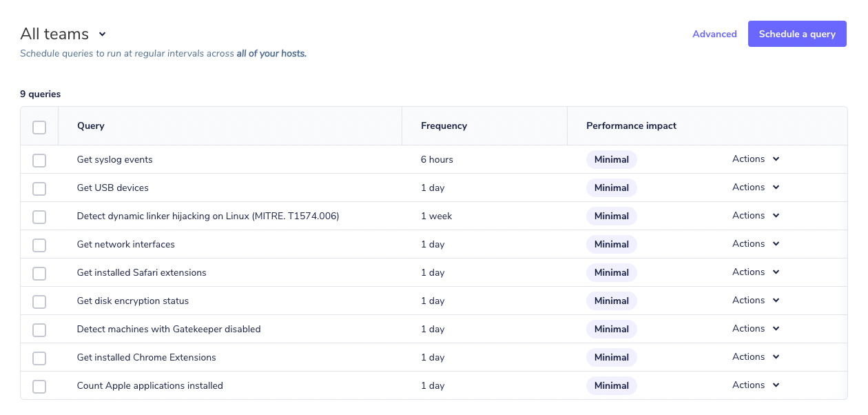Open the Get installed Chrome Extensions query
The width and height of the screenshot is (868, 415).
[x=146, y=357]
